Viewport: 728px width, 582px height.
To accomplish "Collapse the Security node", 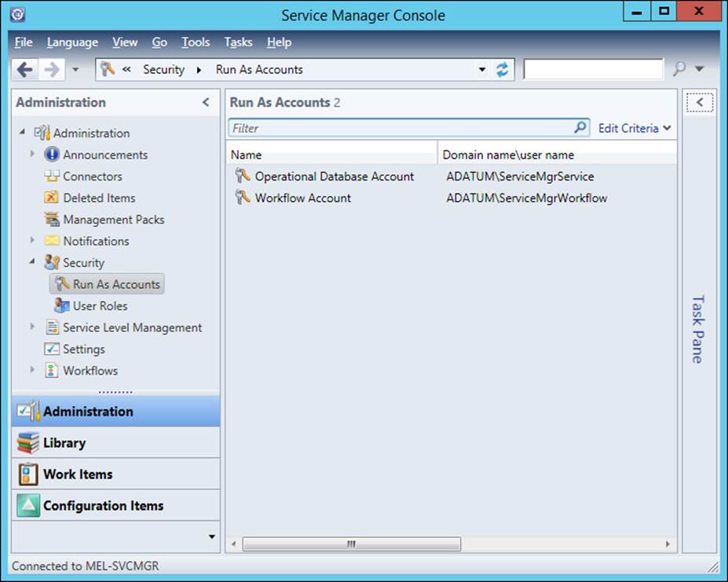I will [x=32, y=262].
